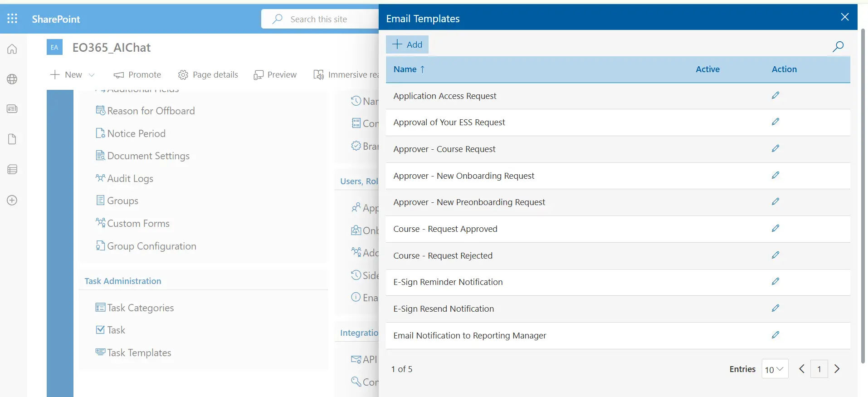Edit the Approval of Your ESS Request template

pos(775,122)
